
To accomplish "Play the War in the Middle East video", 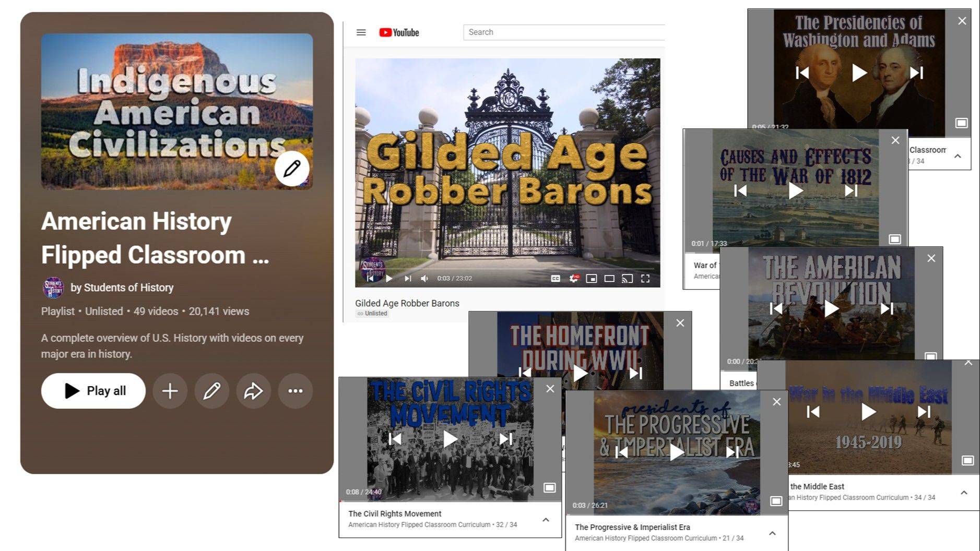I will coord(868,412).
